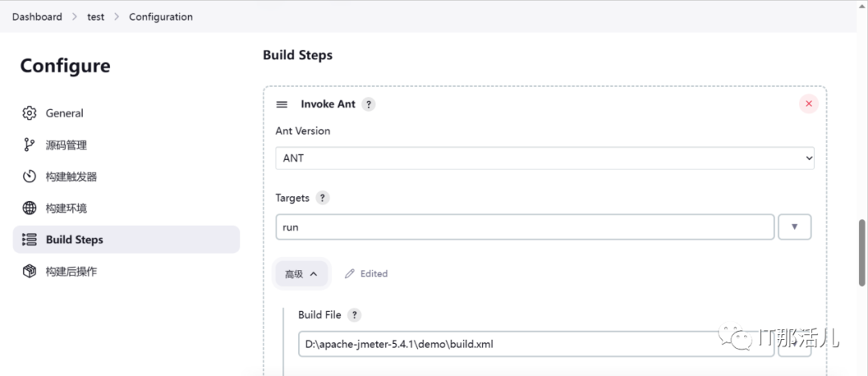Expand the Targets field arrow button
868x376 pixels.
[x=794, y=227]
